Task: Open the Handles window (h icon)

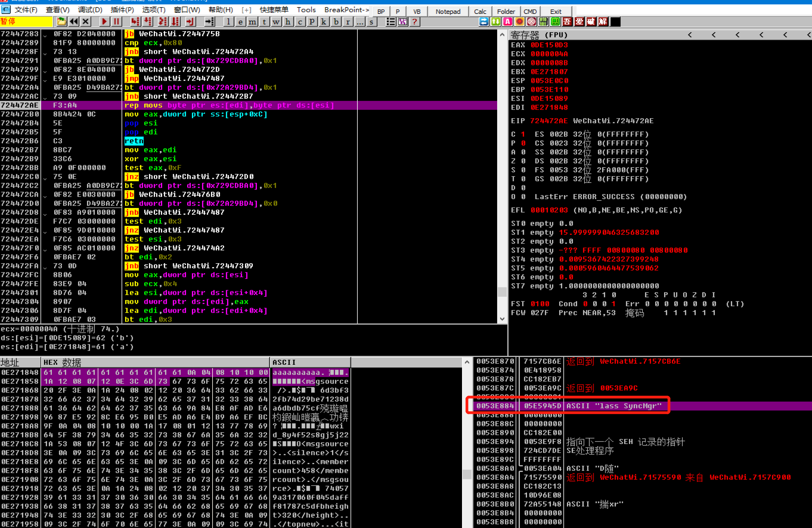Action: (x=288, y=21)
